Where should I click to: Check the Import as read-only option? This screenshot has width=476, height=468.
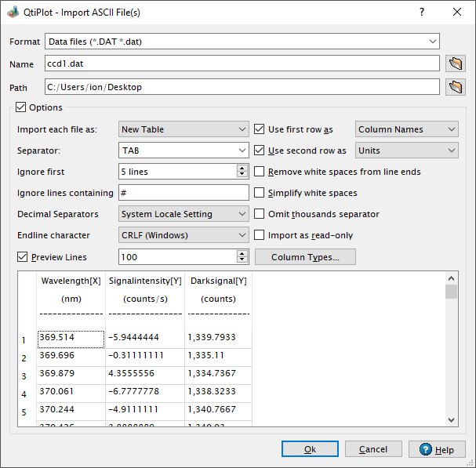[261, 234]
